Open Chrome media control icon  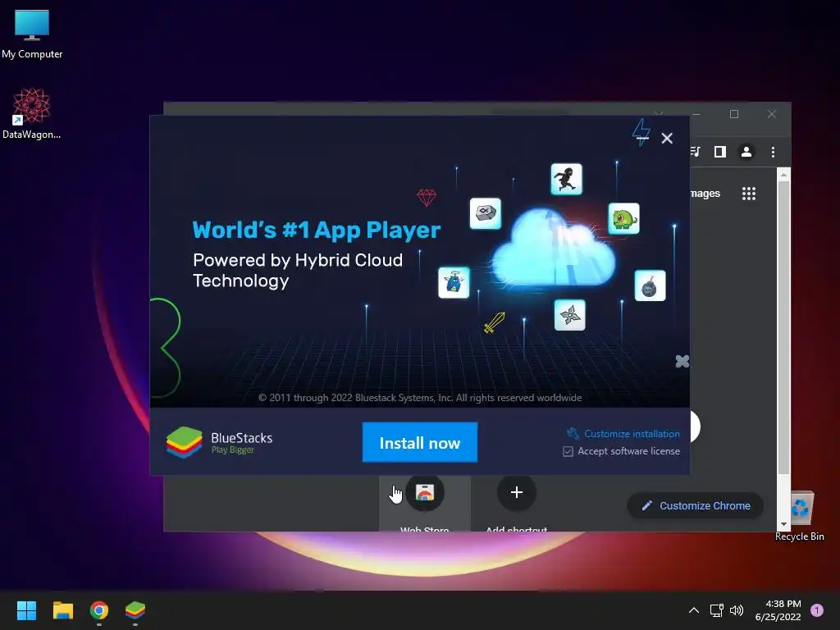(696, 152)
